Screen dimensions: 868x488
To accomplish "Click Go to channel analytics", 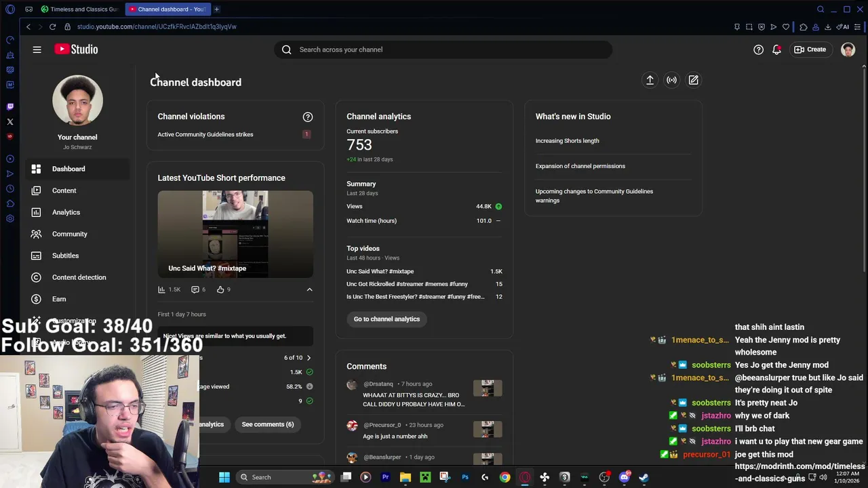I will pyautogui.click(x=387, y=319).
